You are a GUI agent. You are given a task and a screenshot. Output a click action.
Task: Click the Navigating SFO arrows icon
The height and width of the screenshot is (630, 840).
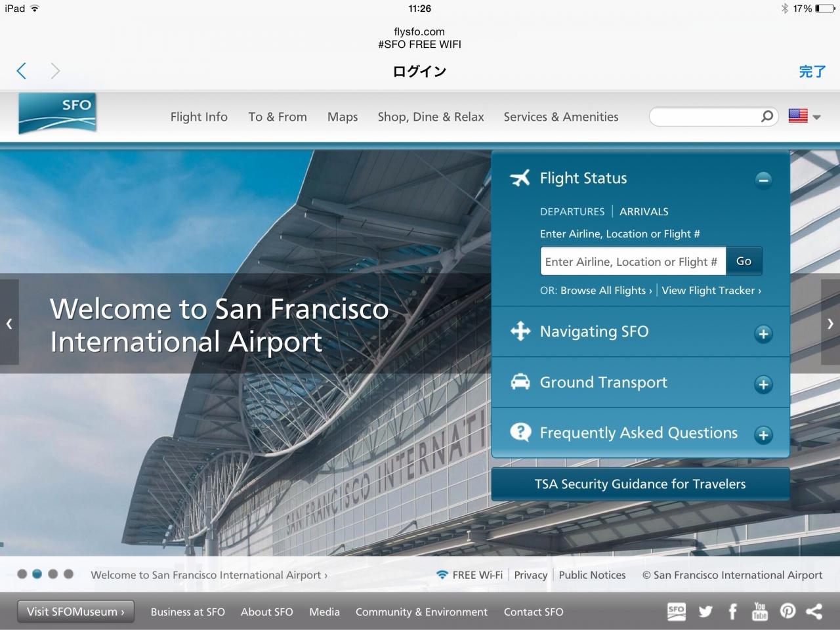520,331
